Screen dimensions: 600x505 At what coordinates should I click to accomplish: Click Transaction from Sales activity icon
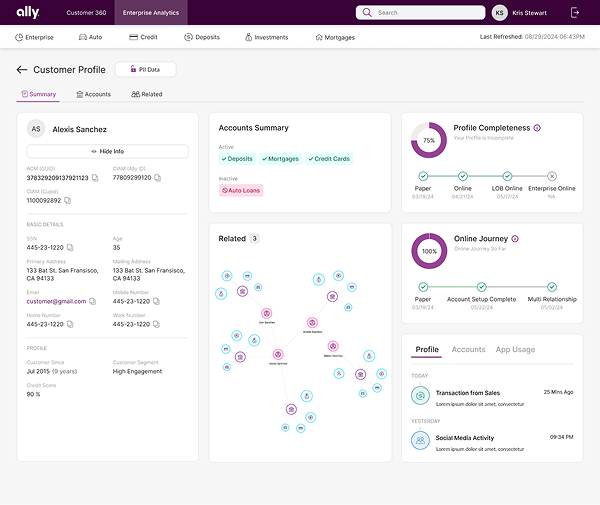[x=420, y=396]
